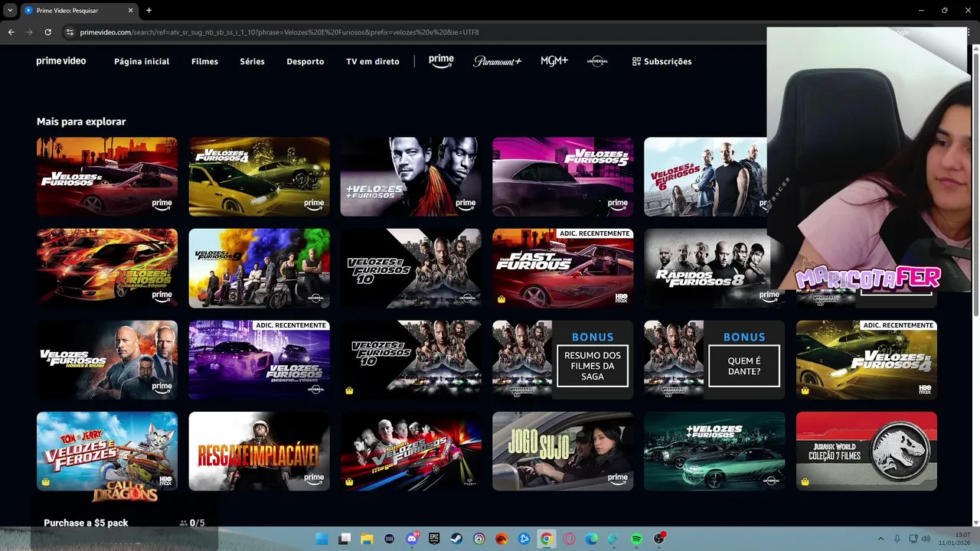
Task: Open Velozes e Furiosos 6 thumbnail
Action: [x=705, y=177]
